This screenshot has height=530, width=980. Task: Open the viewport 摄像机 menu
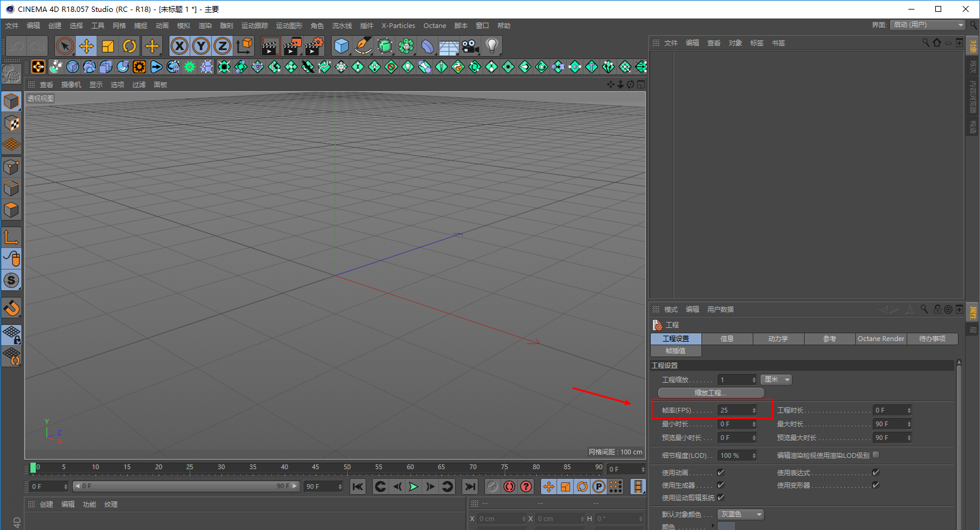coord(71,85)
